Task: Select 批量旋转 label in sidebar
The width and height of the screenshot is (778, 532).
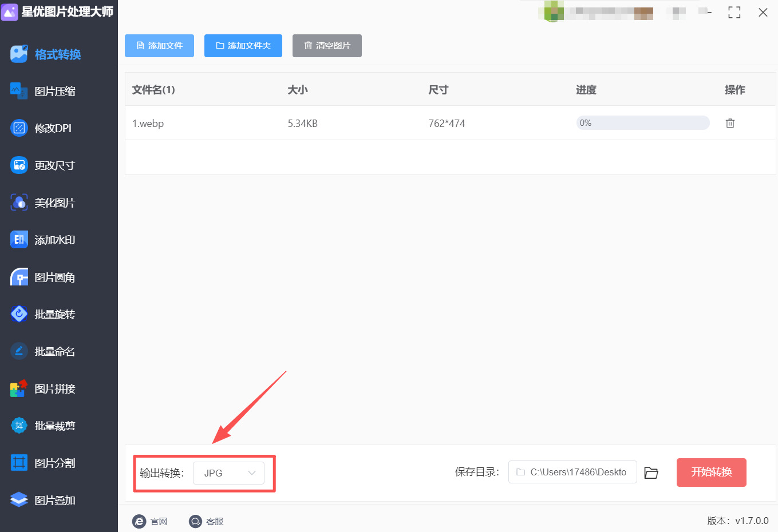Action: click(x=55, y=315)
